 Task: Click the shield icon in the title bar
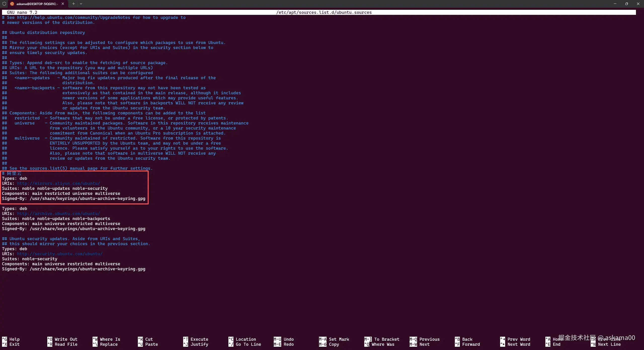[4, 4]
